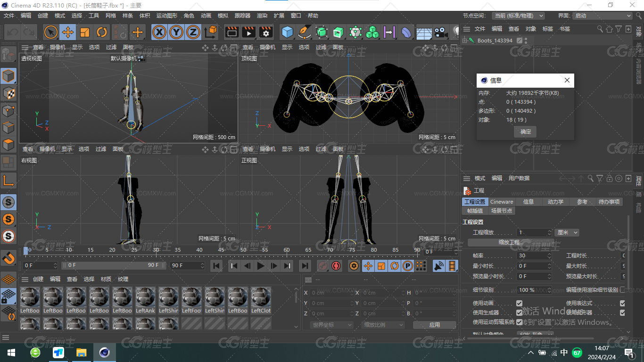Add a Camera object from toolbar
Image resolution: width=644 pixels, height=362 pixels.
(x=441, y=32)
